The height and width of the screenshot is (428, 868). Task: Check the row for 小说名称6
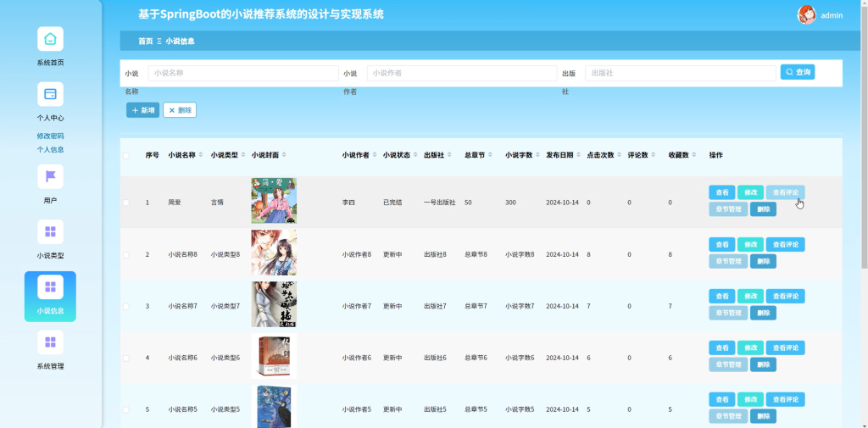(x=125, y=359)
